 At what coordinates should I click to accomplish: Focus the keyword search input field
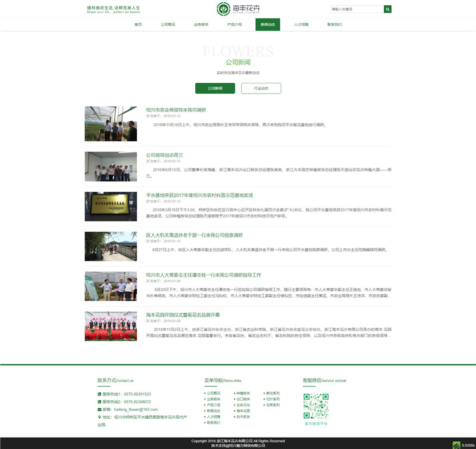click(x=356, y=9)
